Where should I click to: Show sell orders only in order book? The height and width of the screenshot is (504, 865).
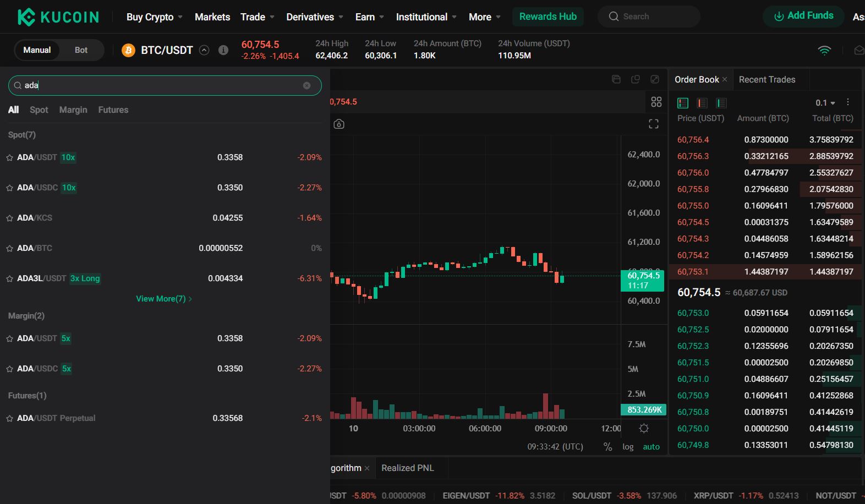702,103
